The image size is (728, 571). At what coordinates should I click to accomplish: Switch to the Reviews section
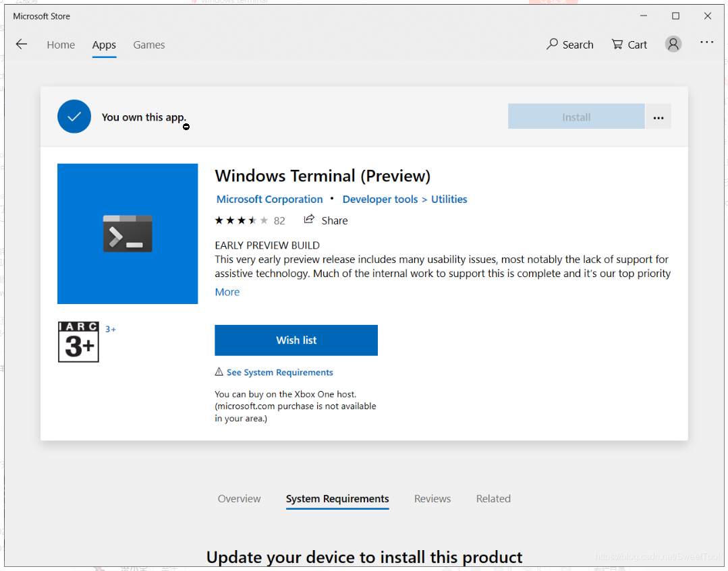pyautogui.click(x=432, y=498)
